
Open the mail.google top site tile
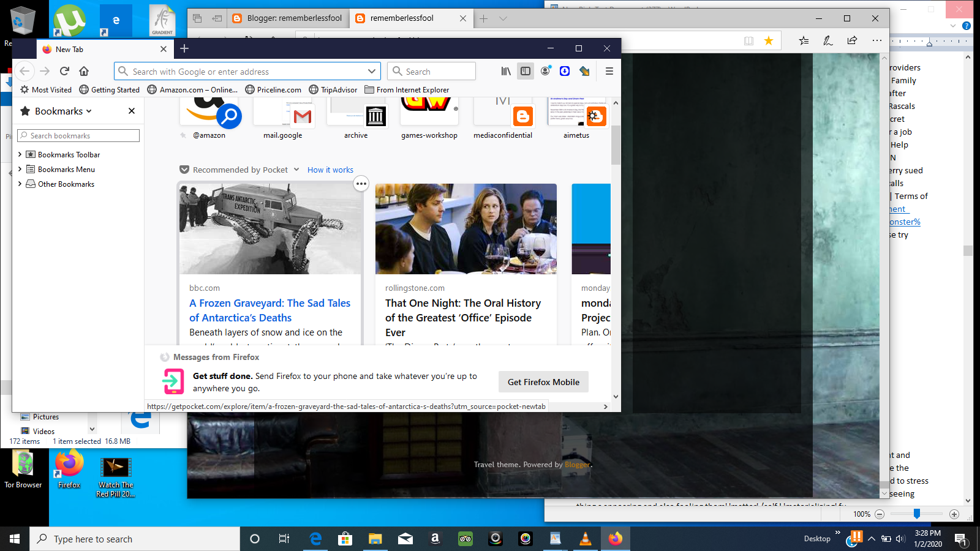click(282, 119)
